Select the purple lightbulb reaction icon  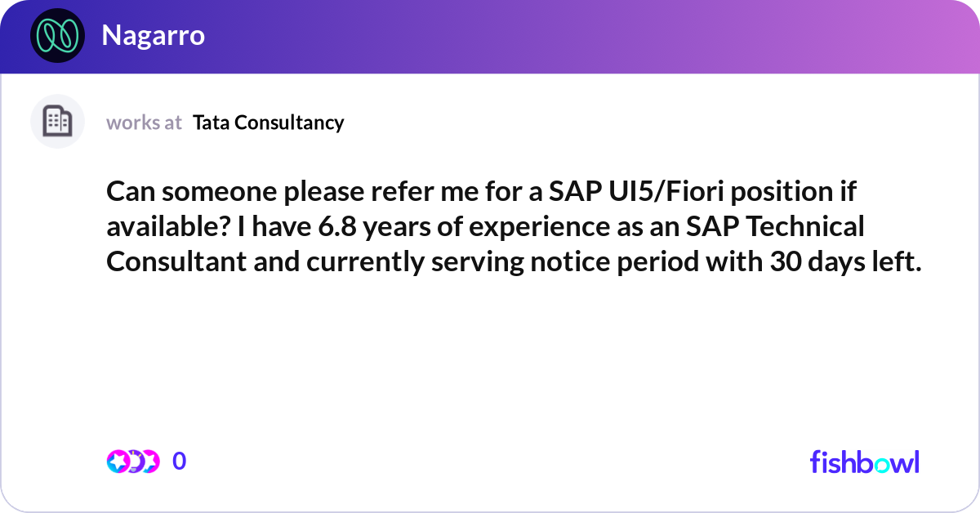click(x=135, y=462)
